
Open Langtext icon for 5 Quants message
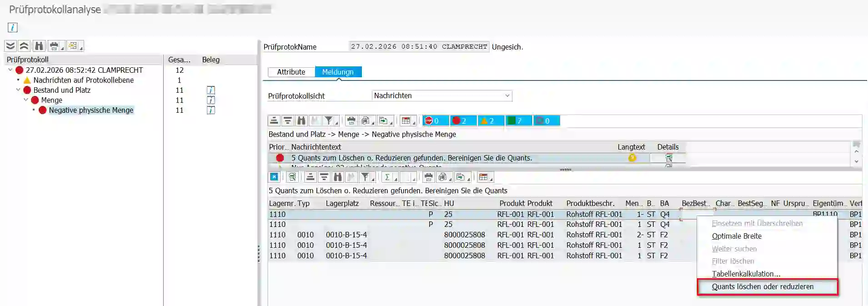coord(632,158)
